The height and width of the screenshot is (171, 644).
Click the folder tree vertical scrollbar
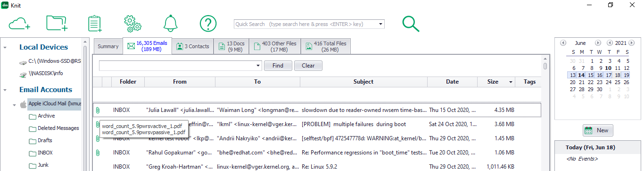point(85,104)
